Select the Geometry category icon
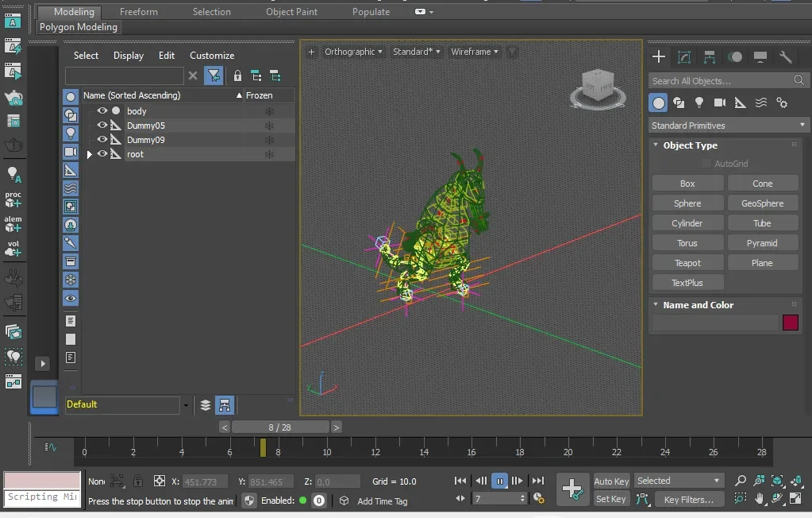 [x=658, y=102]
